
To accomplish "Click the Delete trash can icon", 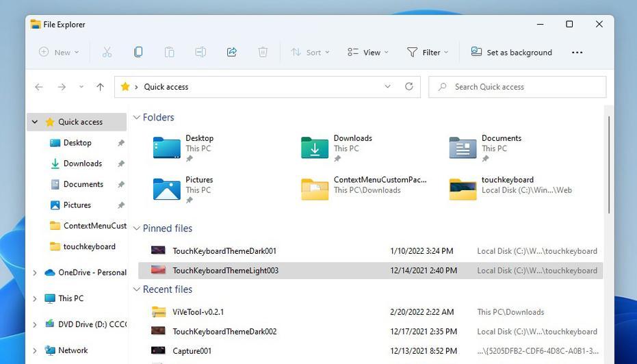I will (263, 52).
